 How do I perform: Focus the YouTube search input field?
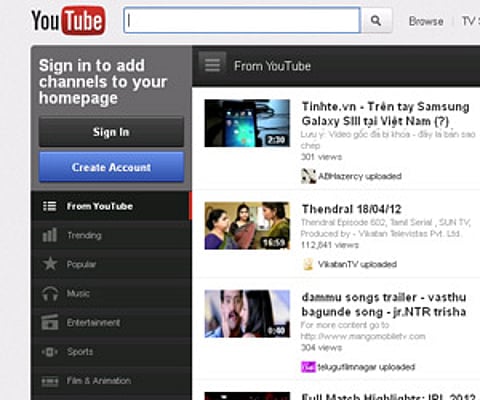242,21
